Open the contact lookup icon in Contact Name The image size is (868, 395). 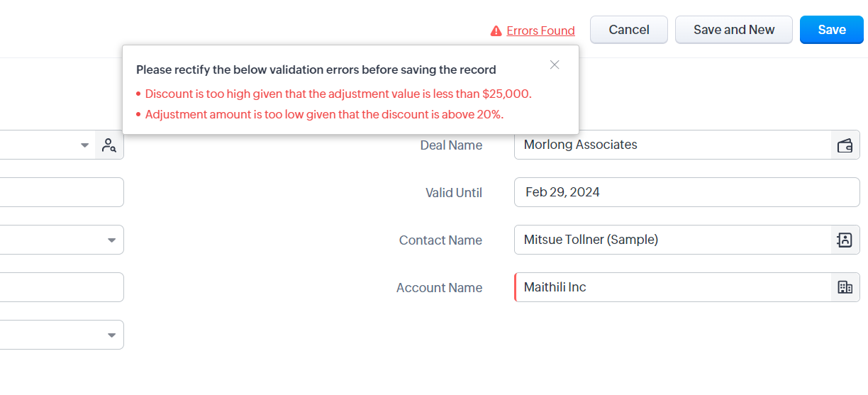click(845, 240)
